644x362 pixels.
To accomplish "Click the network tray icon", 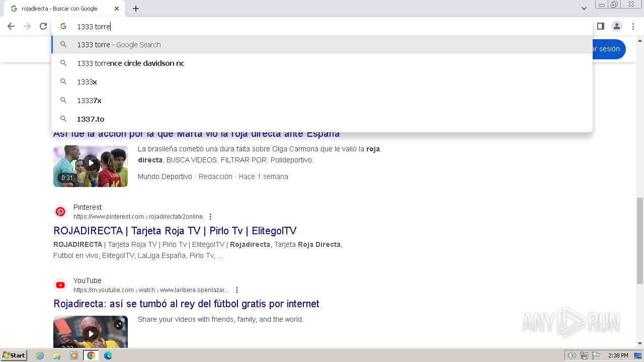I will click(x=584, y=355).
